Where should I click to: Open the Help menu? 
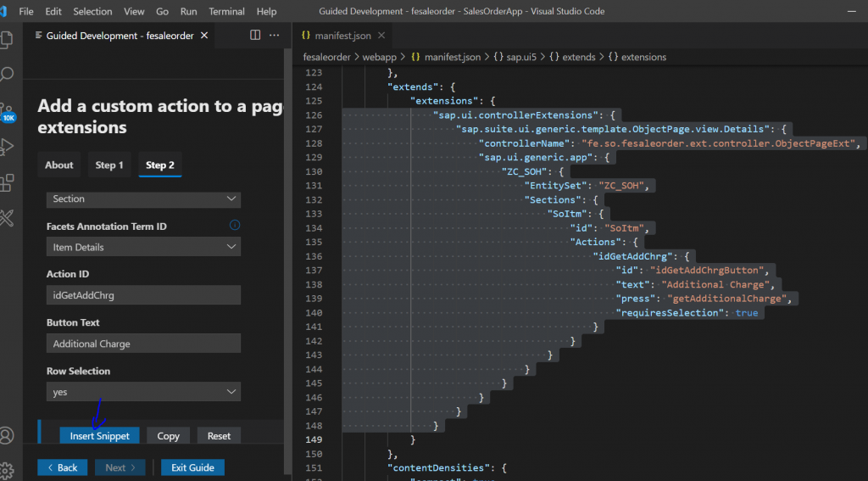[266, 11]
